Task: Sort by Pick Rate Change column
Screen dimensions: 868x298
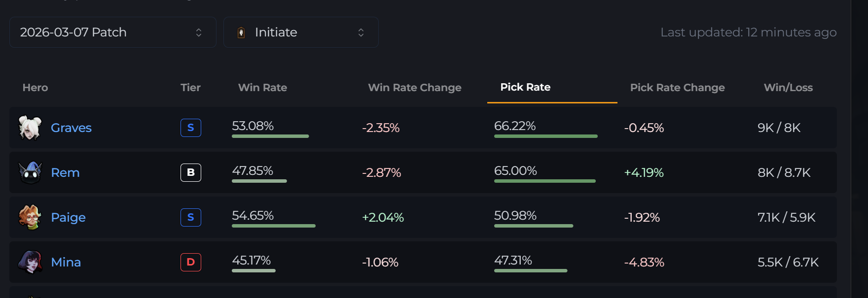Action: click(x=677, y=88)
